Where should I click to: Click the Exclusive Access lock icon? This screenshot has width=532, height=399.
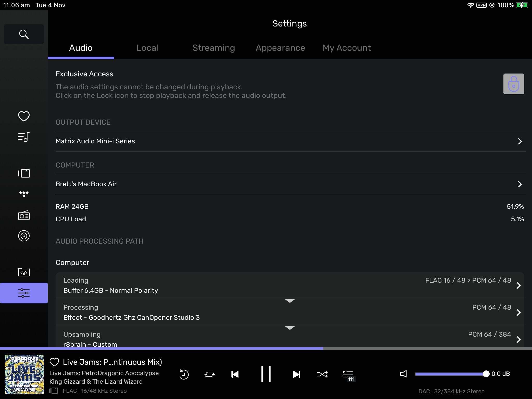(x=514, y=84)
